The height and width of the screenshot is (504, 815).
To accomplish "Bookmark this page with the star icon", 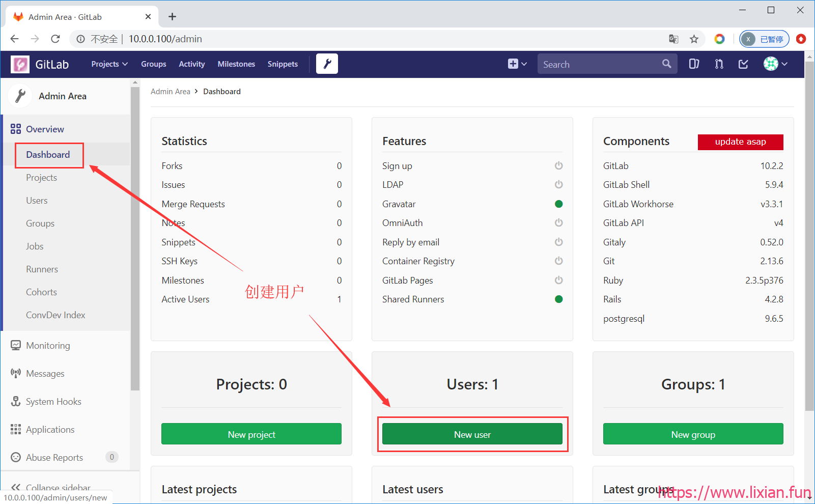I will click(x=694, y=39).
